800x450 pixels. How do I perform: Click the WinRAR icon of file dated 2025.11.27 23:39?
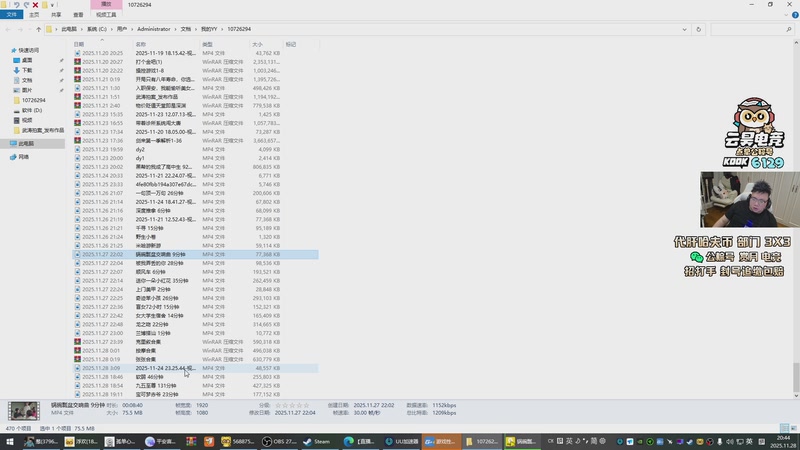coord(78,342)
